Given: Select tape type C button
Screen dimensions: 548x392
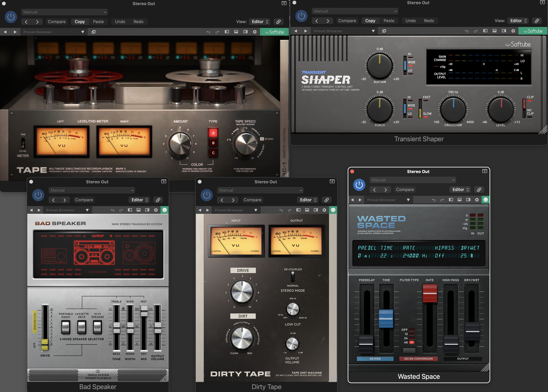Looking at the screenshot, I should tap(213, 153).
